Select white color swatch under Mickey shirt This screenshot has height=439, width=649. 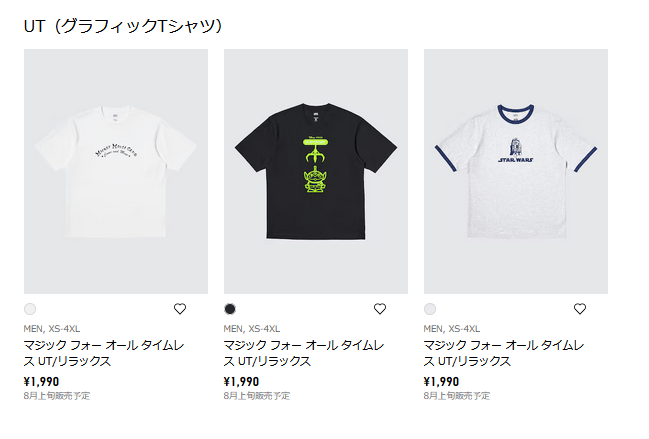click(30, 309)
